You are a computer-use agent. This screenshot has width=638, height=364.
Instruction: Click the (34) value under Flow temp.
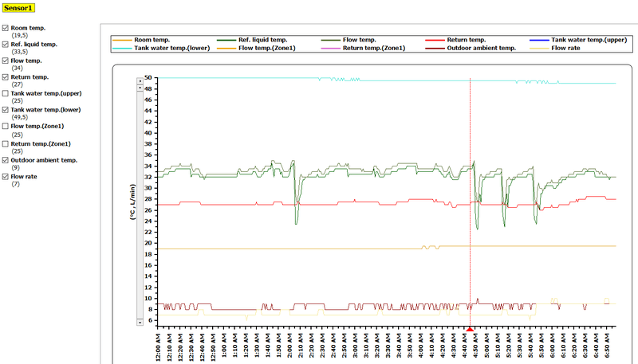click(x=17, y=68)
